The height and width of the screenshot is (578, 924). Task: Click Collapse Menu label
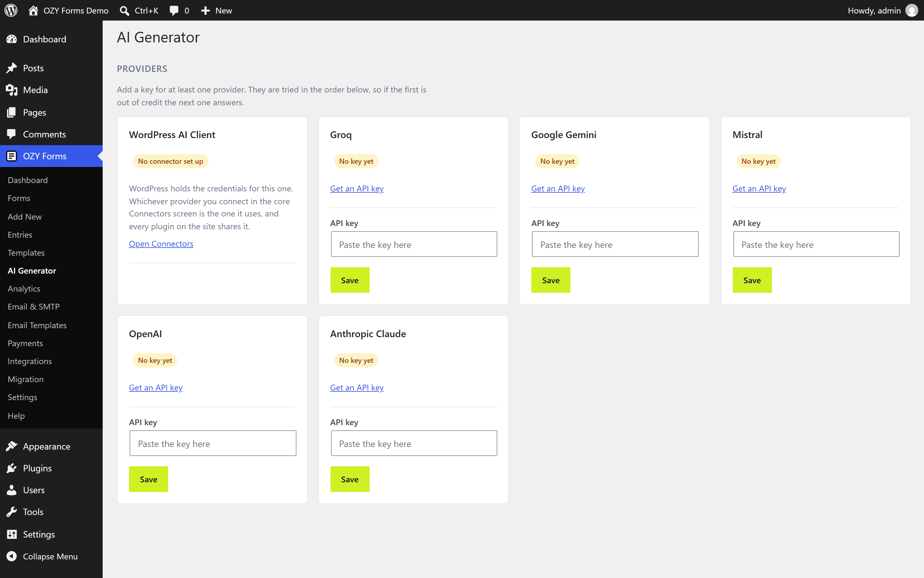point(50,556)
